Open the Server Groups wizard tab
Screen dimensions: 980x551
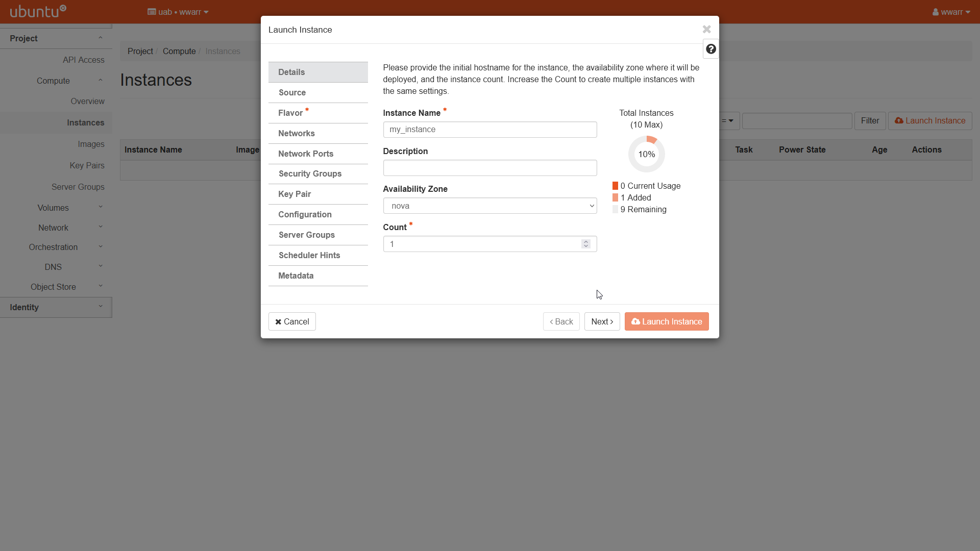[318, 235]
